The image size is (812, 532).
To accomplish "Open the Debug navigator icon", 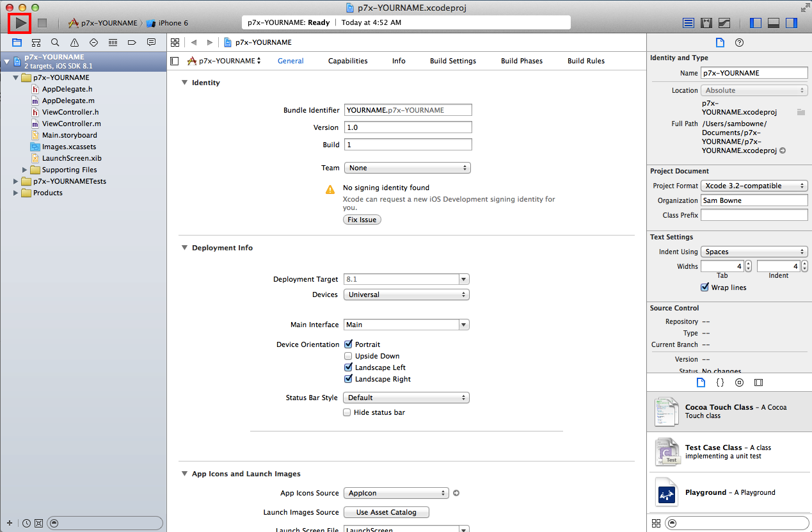I will 113,42.
